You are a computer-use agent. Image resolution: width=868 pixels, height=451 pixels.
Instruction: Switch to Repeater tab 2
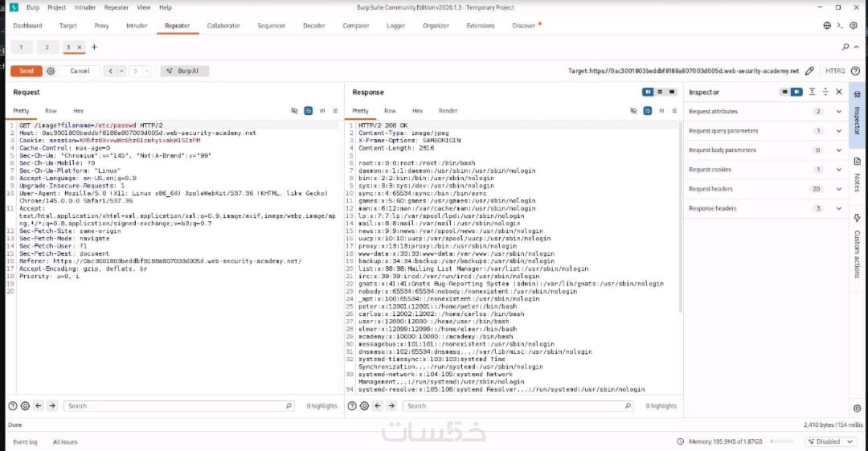[x=47, y=47]
